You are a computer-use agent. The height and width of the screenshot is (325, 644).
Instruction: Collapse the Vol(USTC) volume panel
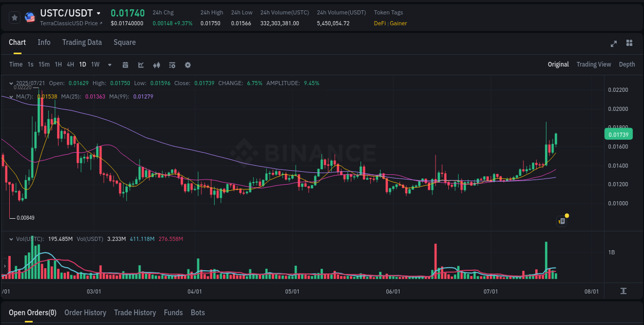[x=11, y=239]
